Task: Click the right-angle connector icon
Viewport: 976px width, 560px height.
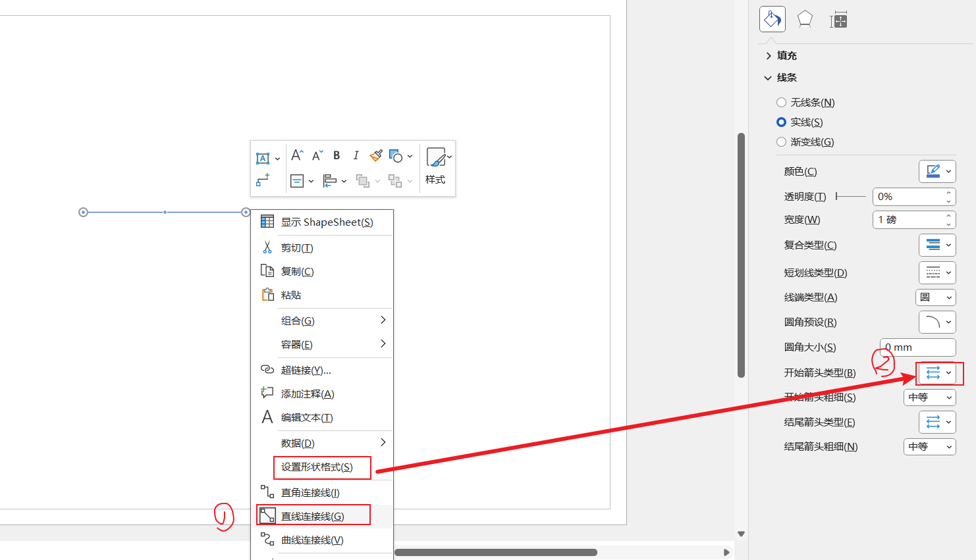Action: click(267, 492)
